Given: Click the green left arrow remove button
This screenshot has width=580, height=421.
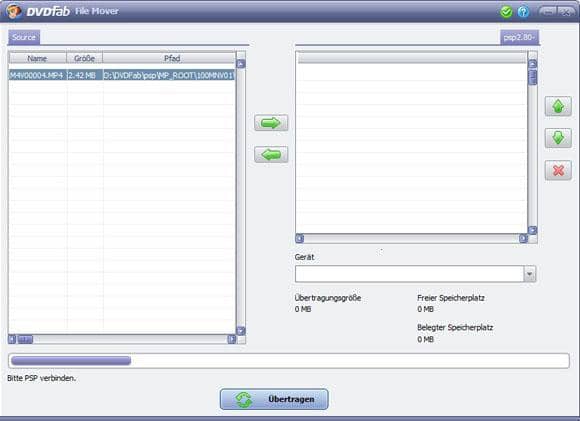Looking at the screenshot, I should click(x=271, y=155).
